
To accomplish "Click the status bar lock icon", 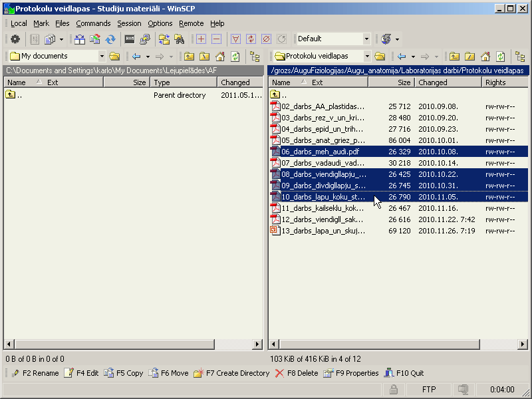I will [394, 390].
